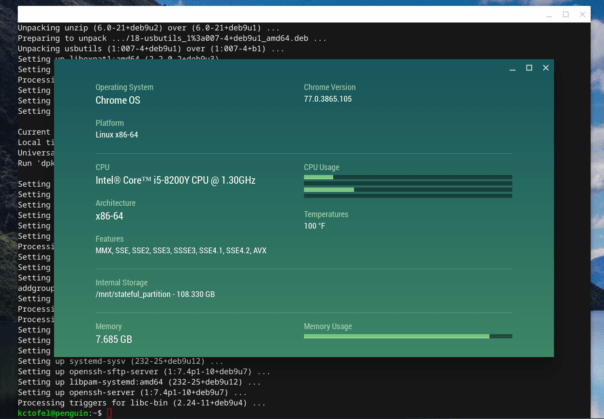Click the Memory Usage progress bar
The width and height of the screenshot is (604, 419).
[x=408, y=336]
